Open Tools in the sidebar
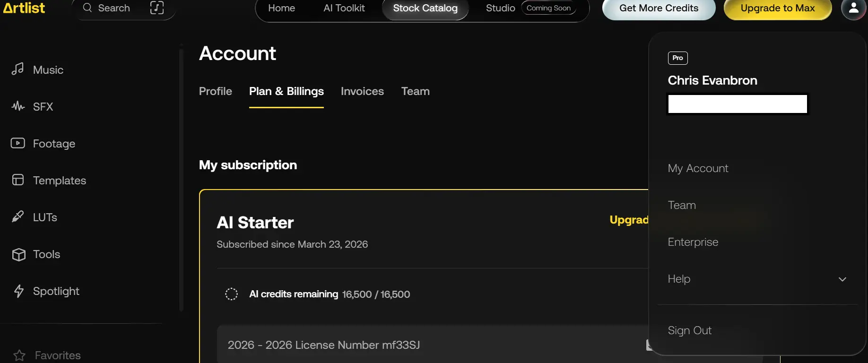The image size is (868, 363). point(46,254)
